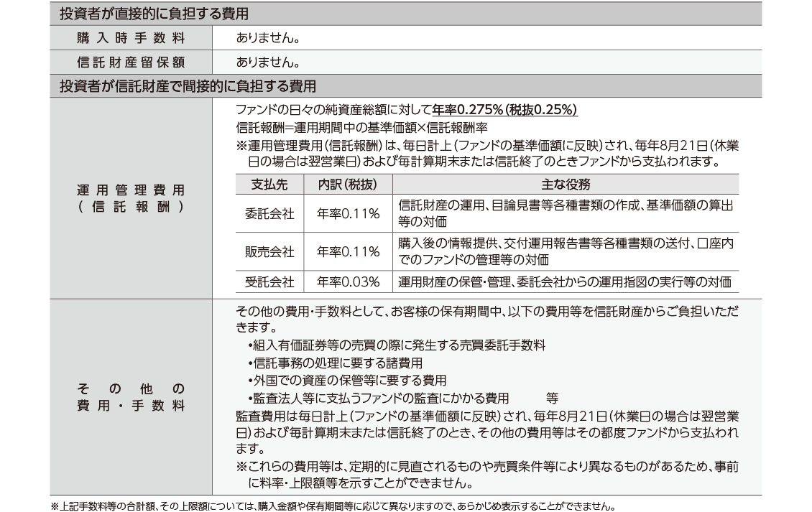This screenshot has height=512, width=812.
Task: Click the 内訳(税抜) column header
Action: coord(348,184)
